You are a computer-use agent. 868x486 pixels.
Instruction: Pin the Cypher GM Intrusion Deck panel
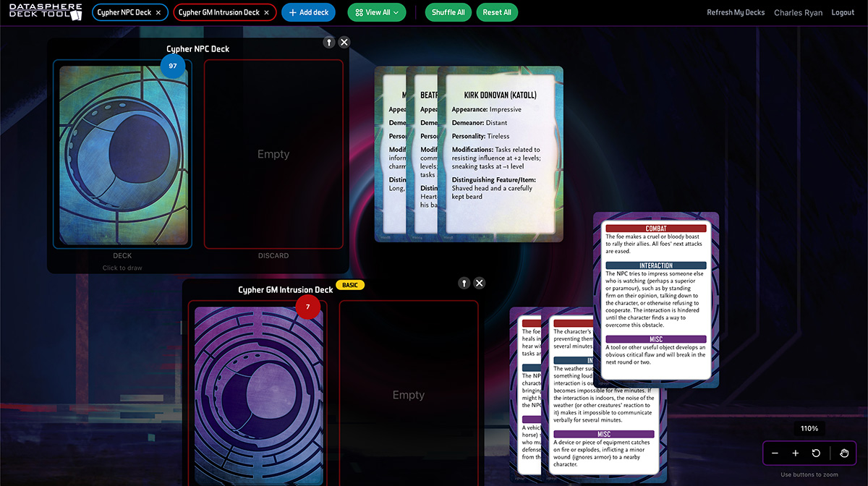(464, 283)
